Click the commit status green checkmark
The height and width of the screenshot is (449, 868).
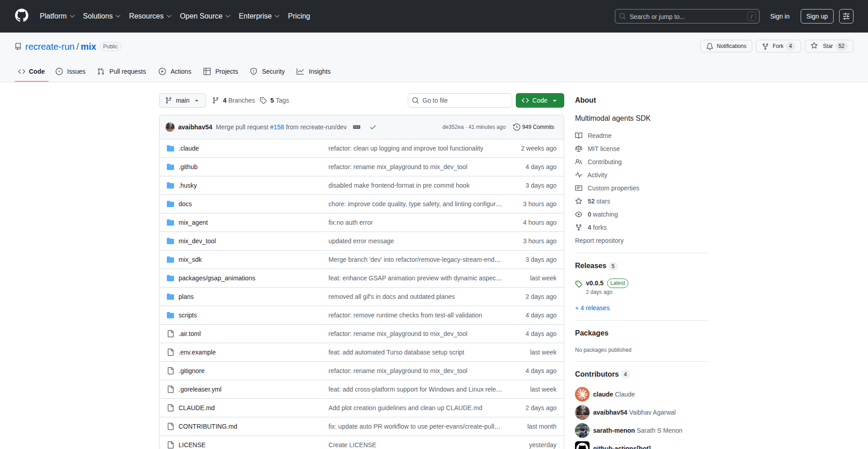point(373,127)
